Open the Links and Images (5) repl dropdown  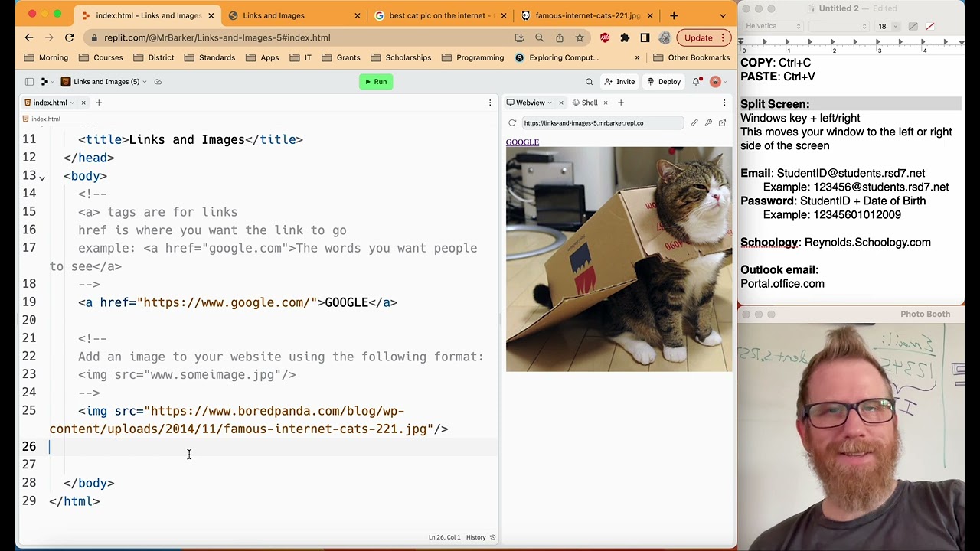pos(104,82)
